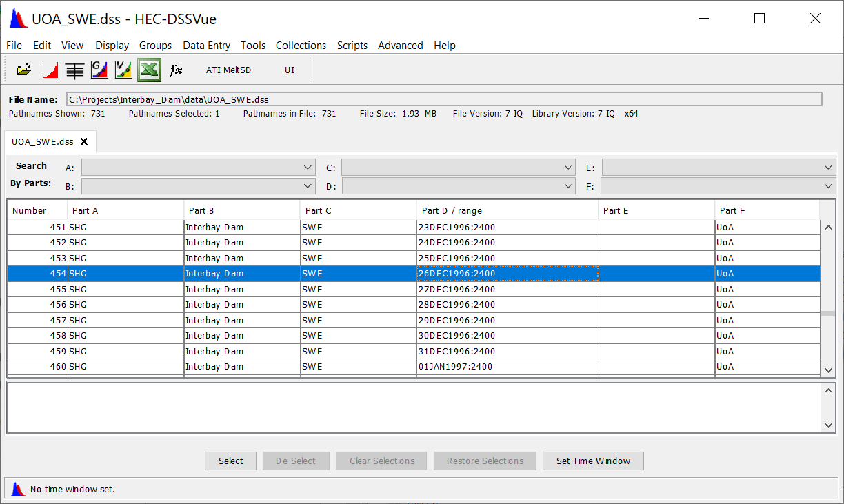Plot selected data with red graph icon
The width and height of the screenshot is (844, 504).
coord(50,70)
